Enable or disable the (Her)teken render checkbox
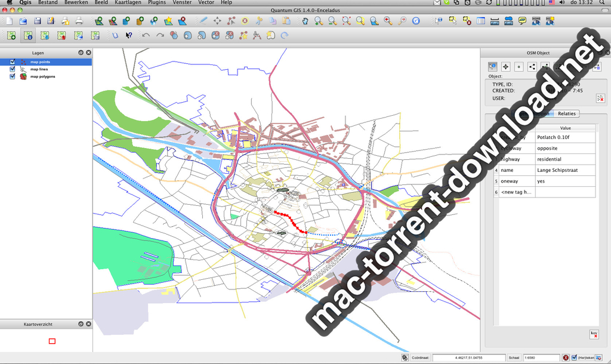Screen dimensions: 611x364 tap(574, 357)
